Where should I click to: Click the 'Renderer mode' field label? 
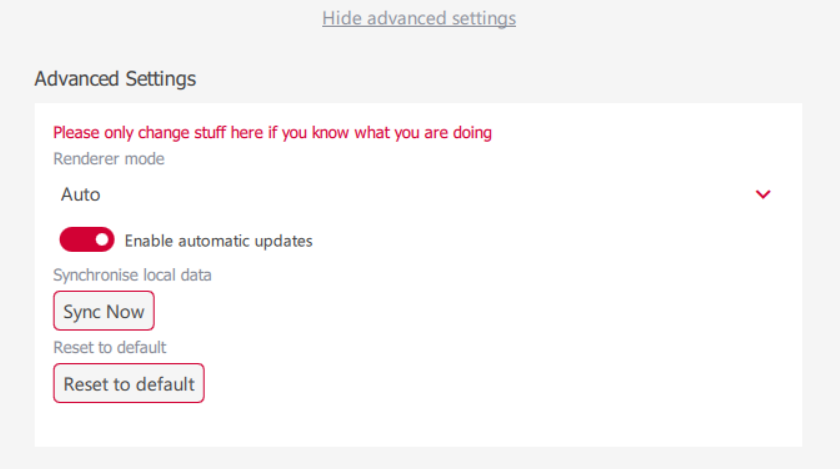109,159
